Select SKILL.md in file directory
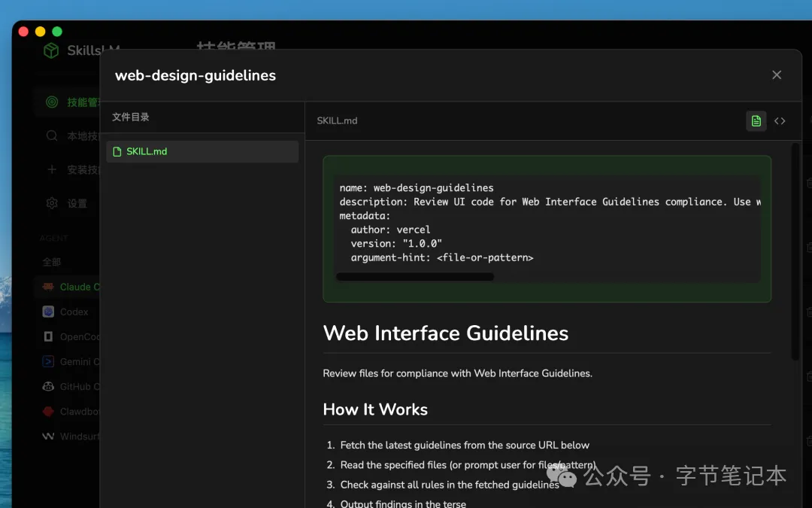 click(x=202, y=151)
